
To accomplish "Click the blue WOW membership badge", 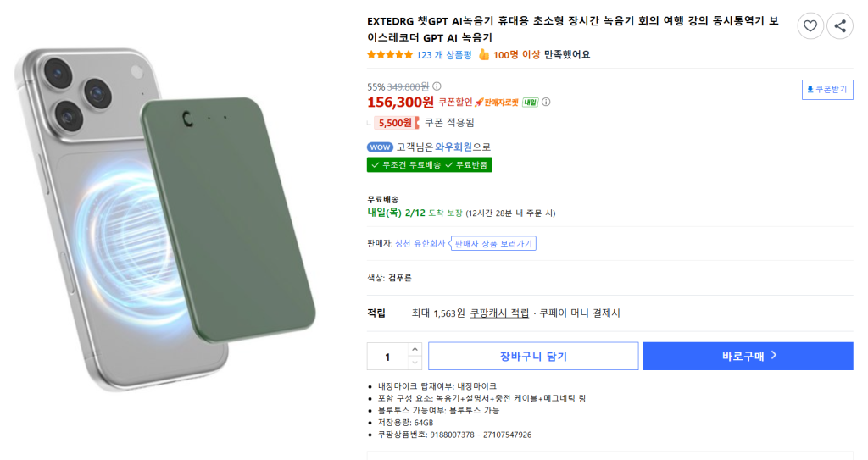I will point(380,147).
